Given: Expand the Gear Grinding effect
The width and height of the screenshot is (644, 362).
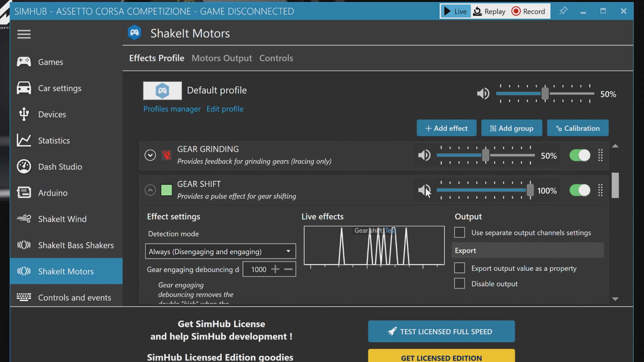Looking at the screenshot, I should [150, 155].
